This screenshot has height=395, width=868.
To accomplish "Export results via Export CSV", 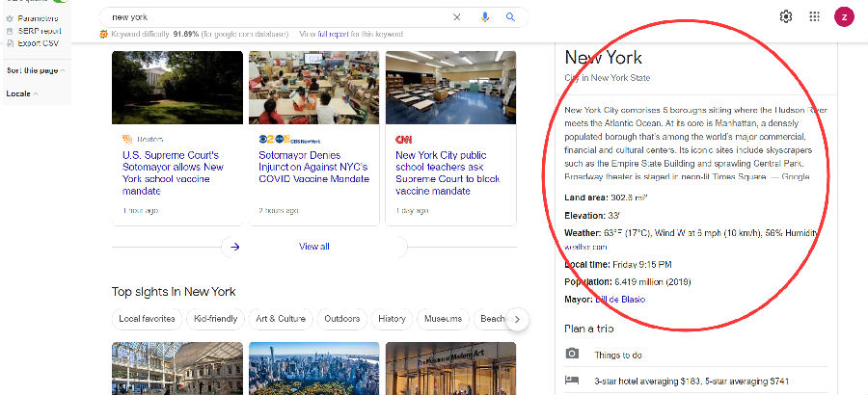I will pyautogui.click(x=39, y=43).
